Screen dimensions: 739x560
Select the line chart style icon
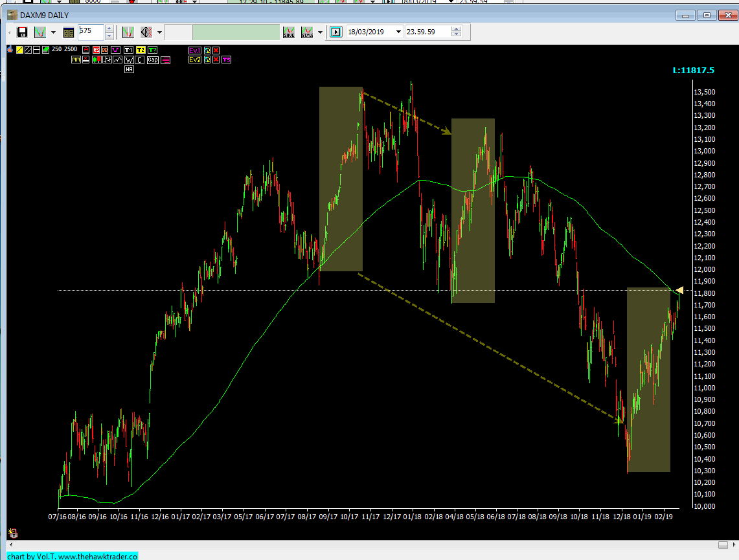tap(117, 60)
